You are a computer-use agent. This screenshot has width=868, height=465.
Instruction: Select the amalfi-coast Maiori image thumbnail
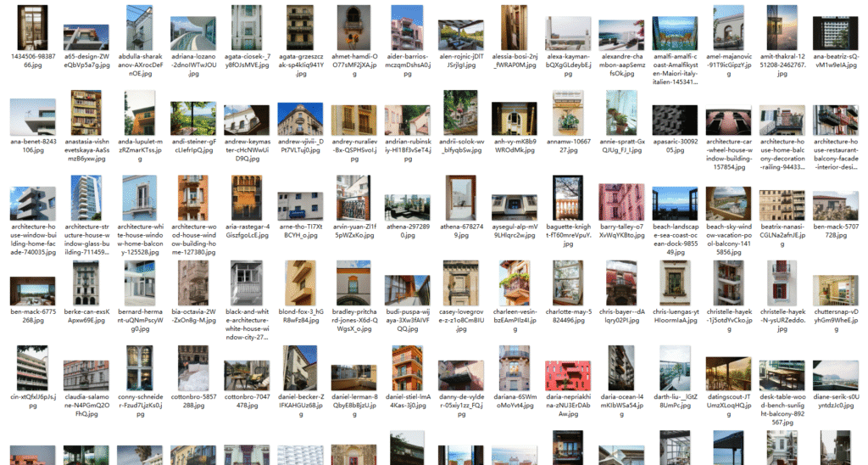coord(675,33)
